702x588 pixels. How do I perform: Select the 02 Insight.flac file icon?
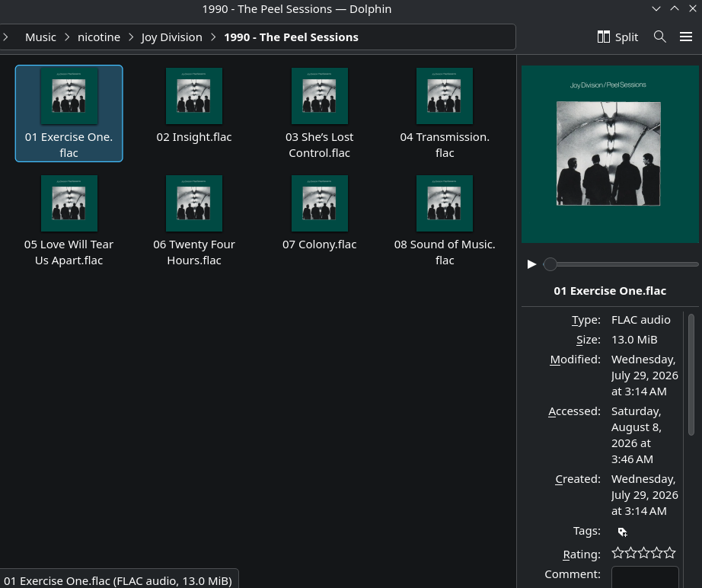pos(194,96)
